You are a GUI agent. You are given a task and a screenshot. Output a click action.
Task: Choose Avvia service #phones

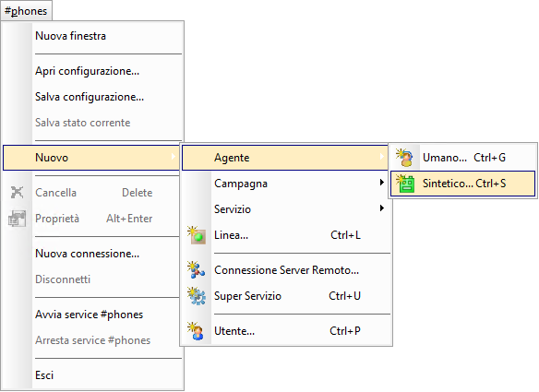91,315
